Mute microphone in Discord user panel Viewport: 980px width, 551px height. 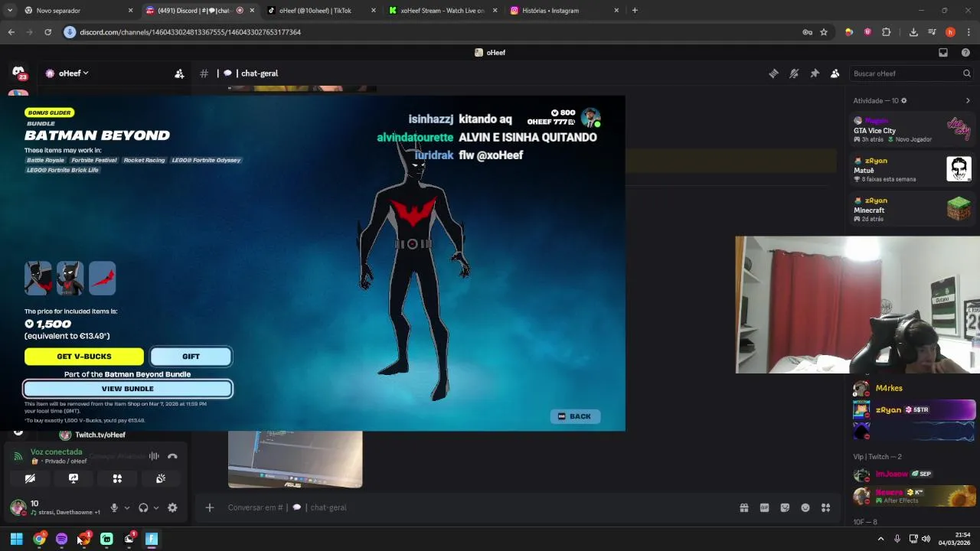[x=114, y=507]
